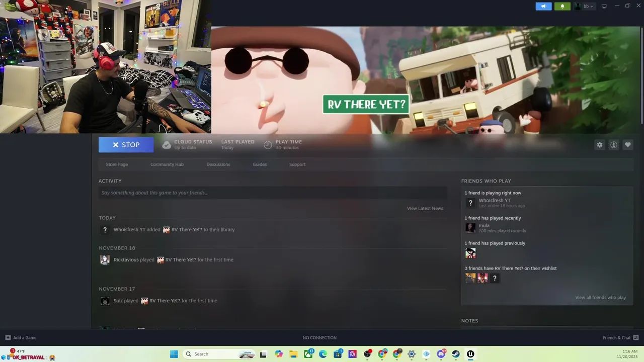Click Ricktavious avatar in activity feed
Image resolution: width=644 pixels, height=362 pixels.
(x=105, y=260)
